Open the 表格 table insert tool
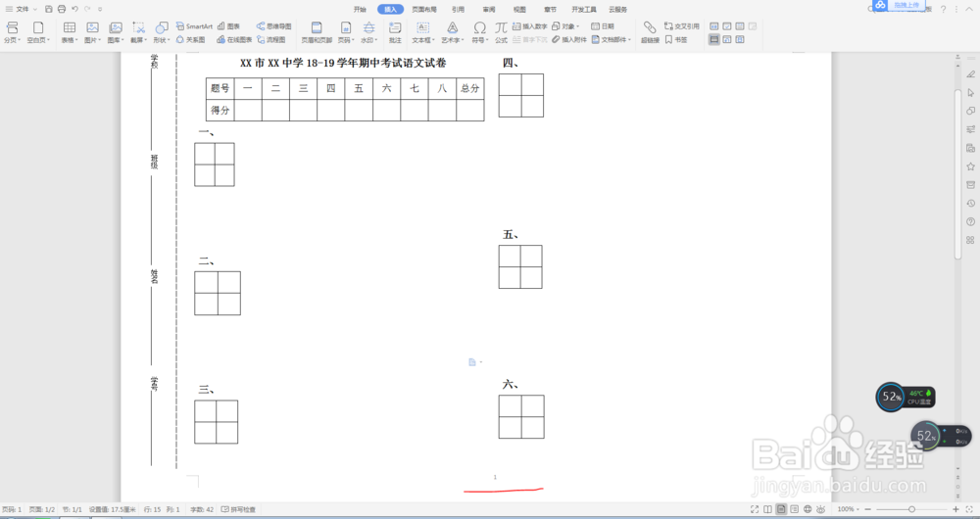 70,32
